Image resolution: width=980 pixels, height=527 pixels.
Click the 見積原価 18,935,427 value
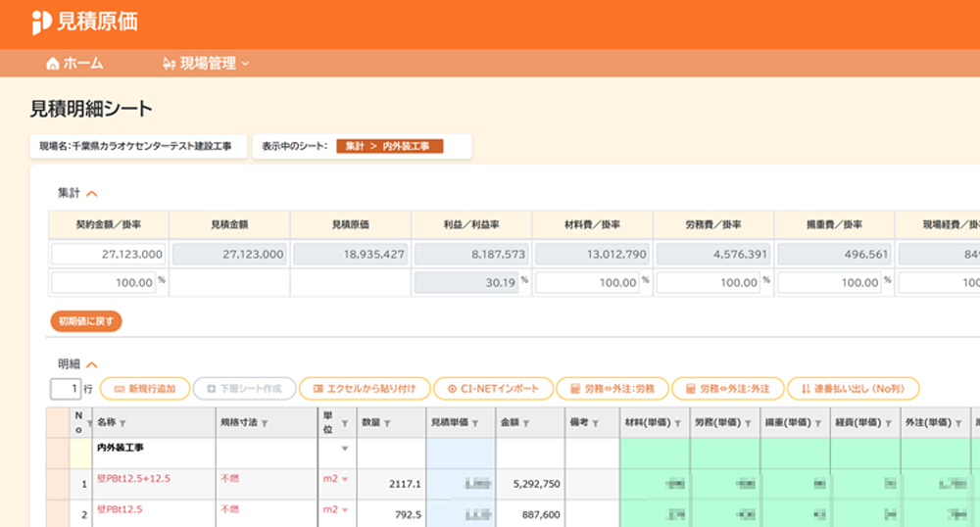point(351,254)
